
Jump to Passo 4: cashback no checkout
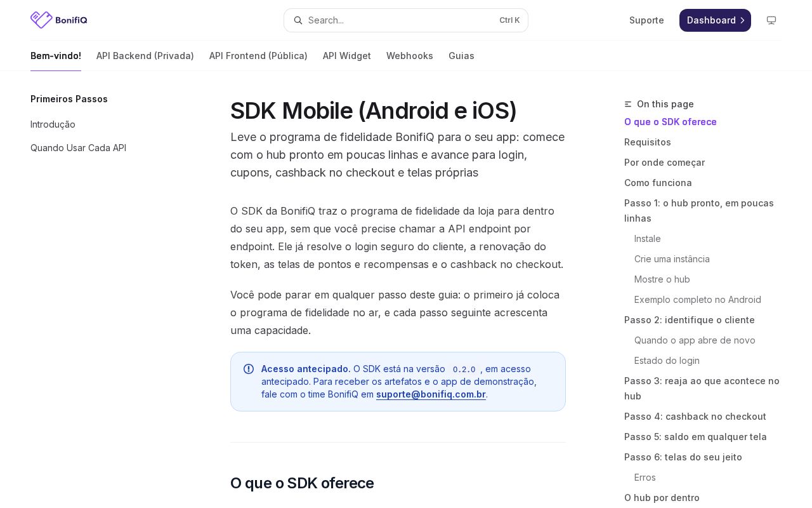coord(695,417)
